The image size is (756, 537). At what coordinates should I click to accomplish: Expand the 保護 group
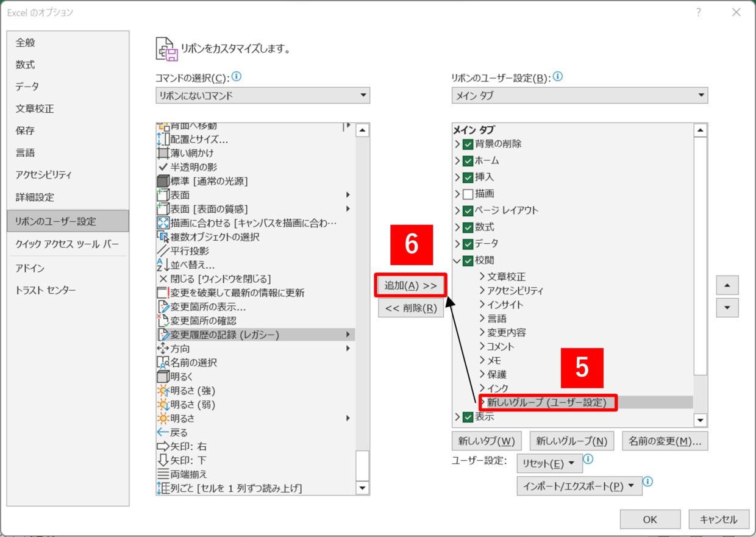(482, 374)
